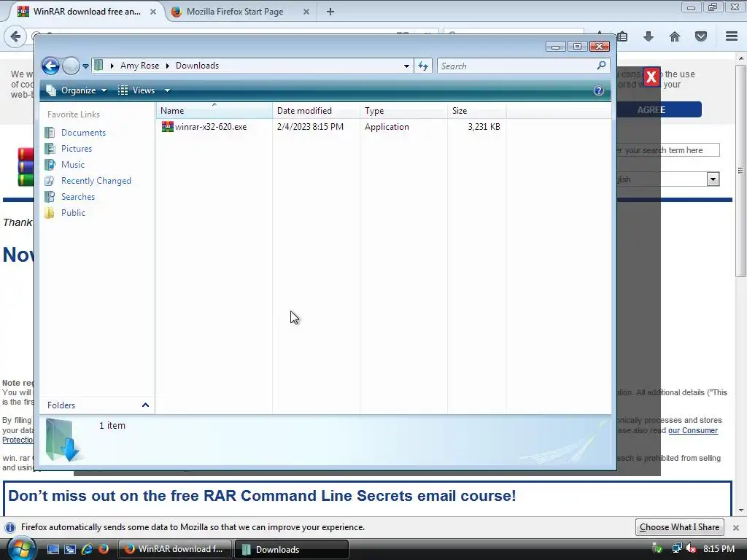Open Documents in Favorite Links
This screenshot has height=560, width=747.
coord(83,133)
